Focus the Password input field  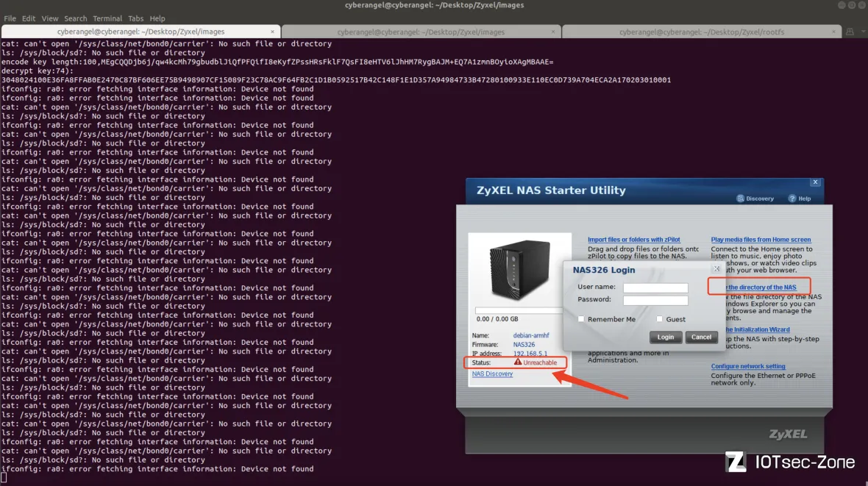click(655, 301)
